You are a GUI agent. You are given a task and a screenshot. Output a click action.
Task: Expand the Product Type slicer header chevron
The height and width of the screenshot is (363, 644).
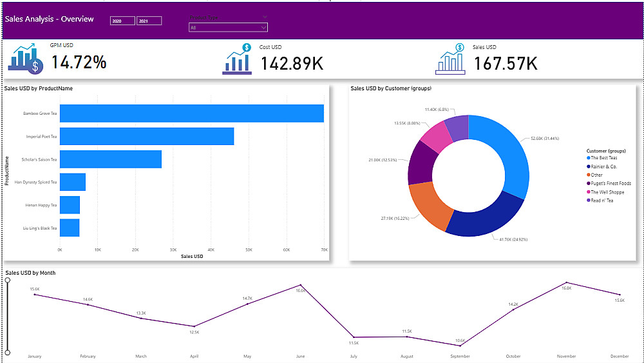[x=265, y=17]
